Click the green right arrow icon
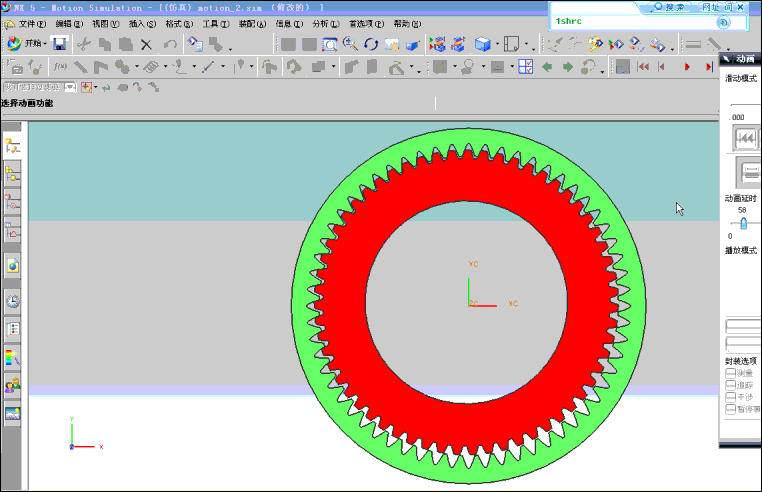Image resolution: width=762 pixels, height=492 pixels. point(568,67)
